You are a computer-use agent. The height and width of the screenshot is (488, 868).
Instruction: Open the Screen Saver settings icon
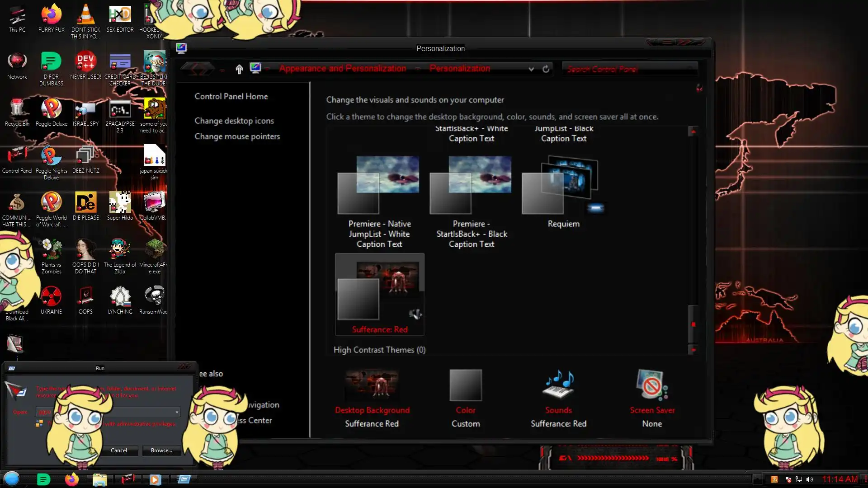(x=651, y=385)
